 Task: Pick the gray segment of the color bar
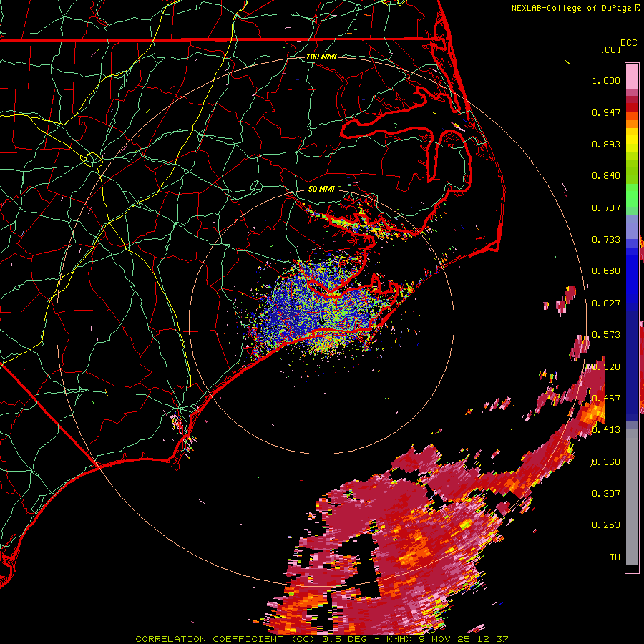point(632,497)
